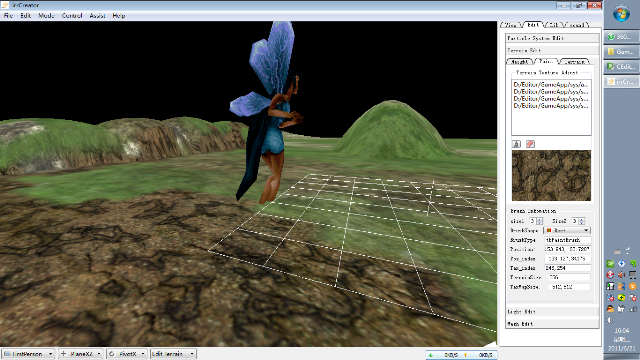Click the orange upload arrow in status bar
The image size is (640, 360).
(x=465, y=355)
